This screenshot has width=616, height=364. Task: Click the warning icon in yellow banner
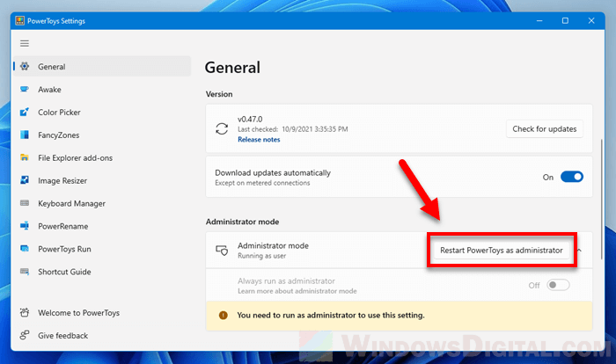click(x=224, y=316)
